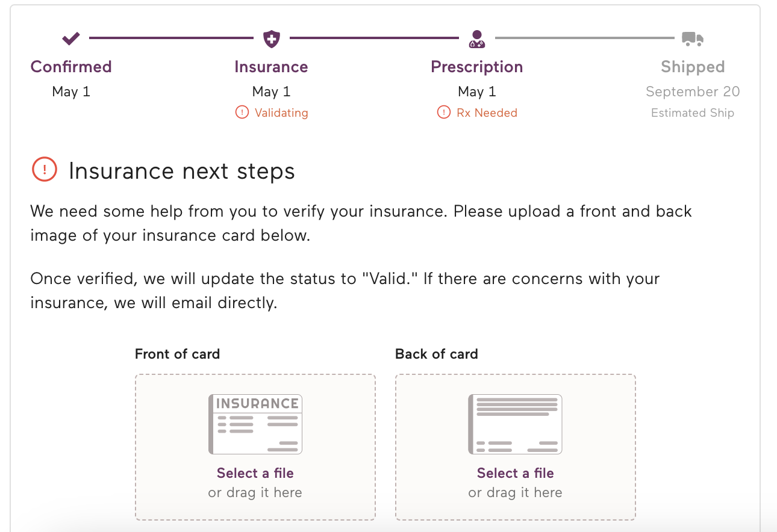
Task: Select a file for back of card
Action: click(x=516, y=473)
